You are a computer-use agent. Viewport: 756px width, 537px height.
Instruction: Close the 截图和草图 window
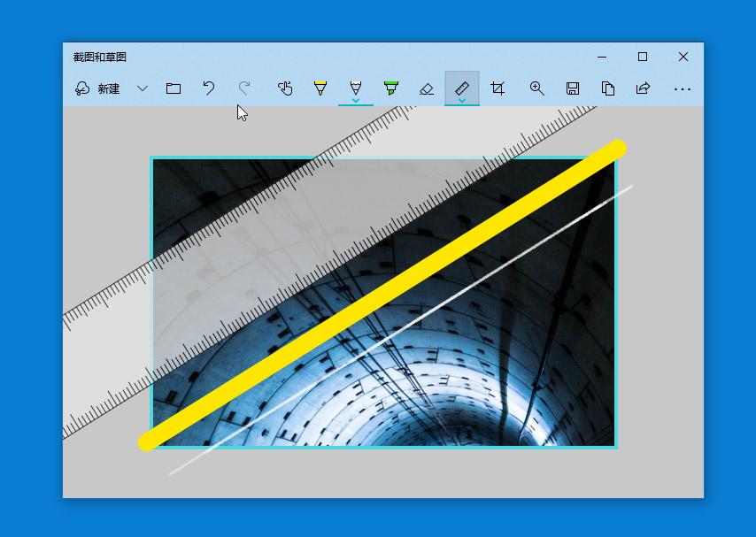coord(683,57)
